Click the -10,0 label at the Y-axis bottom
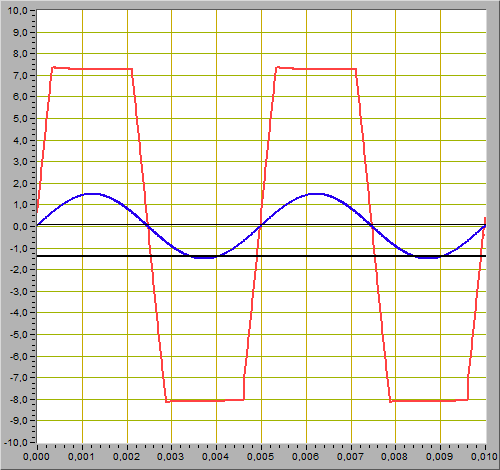Screen dimensions: 500x470 [x=16, y=443]
